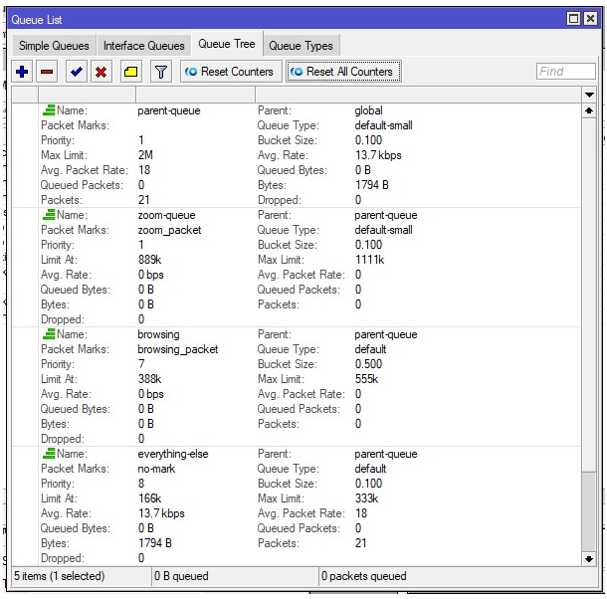Select the Queue Types tab
607x599 pixels.
point(301,46)
